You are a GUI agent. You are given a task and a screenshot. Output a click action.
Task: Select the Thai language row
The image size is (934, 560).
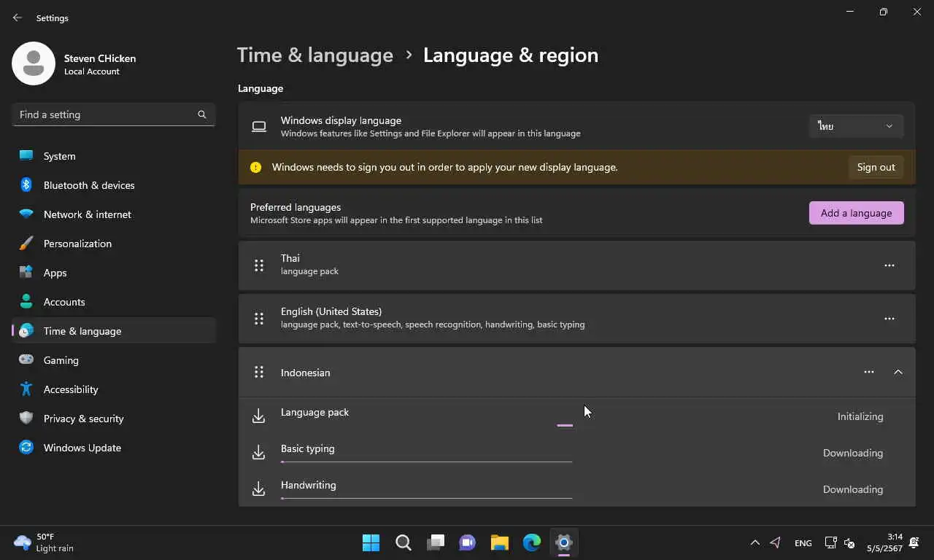(x=576, y=265)
